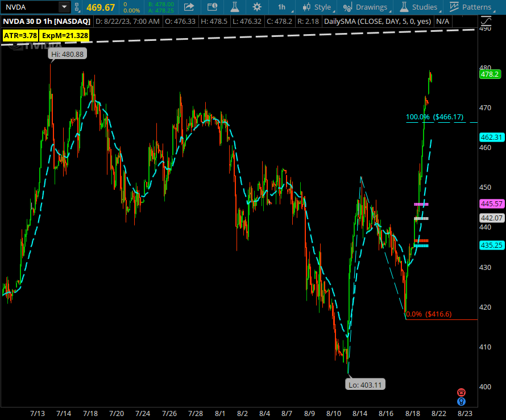Image resolution: width=506 pixels, height=420 pixels.
Task: Click the DailySMA study label
Action: point(378,22)
